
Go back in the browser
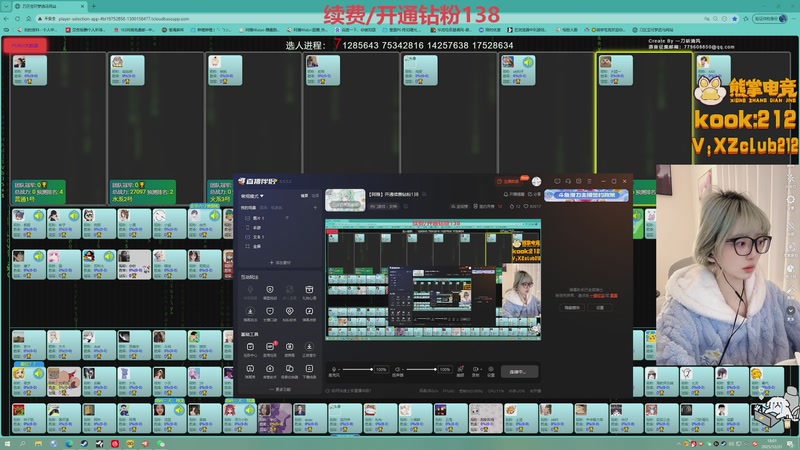(6, 18)
